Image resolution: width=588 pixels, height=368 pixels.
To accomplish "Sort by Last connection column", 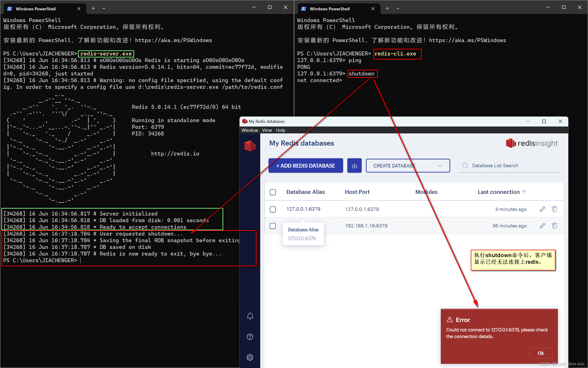I will tap(499, 192).
